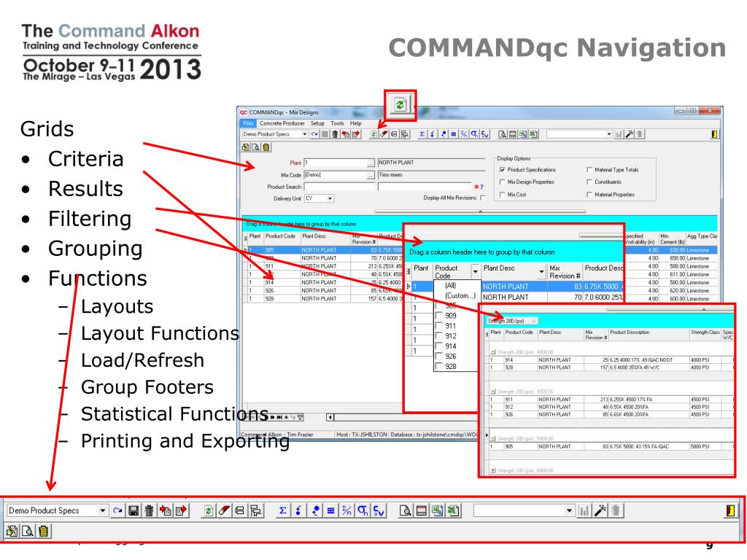
Task: Click the Sigma icon in the Mix Designs window toolbar
Action: [422, 134]
